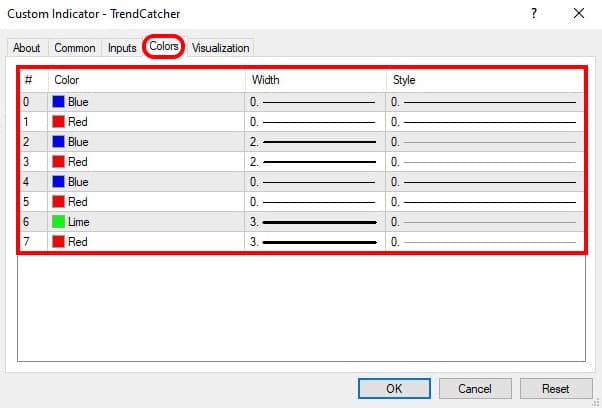Open the Width setting for row 4

(x=315, y=182)
